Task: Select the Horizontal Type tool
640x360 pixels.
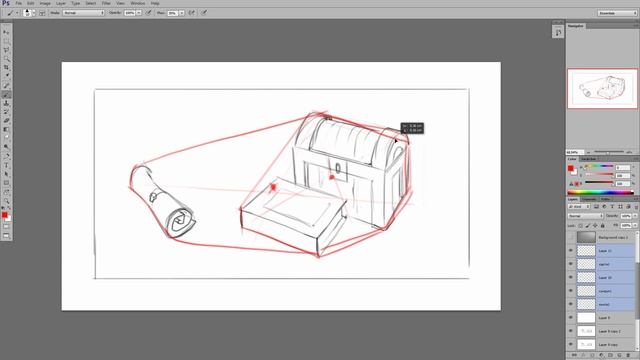Action: point(6,165)
